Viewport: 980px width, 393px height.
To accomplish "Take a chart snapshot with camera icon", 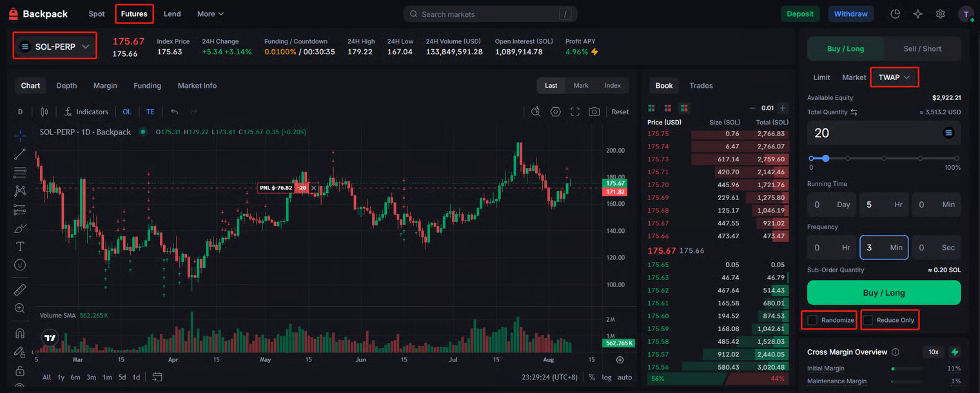I will tap(594, 112).
